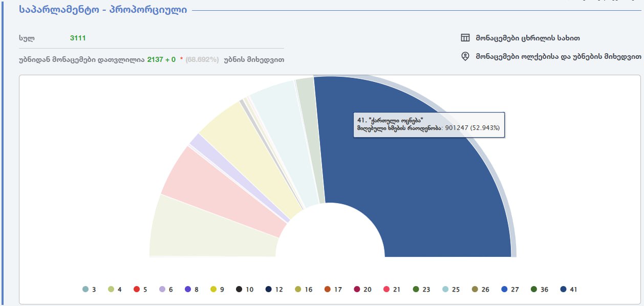Toggle legend entry number 3
The width and height of the screenshot is (644, 306).
[89, 289]
